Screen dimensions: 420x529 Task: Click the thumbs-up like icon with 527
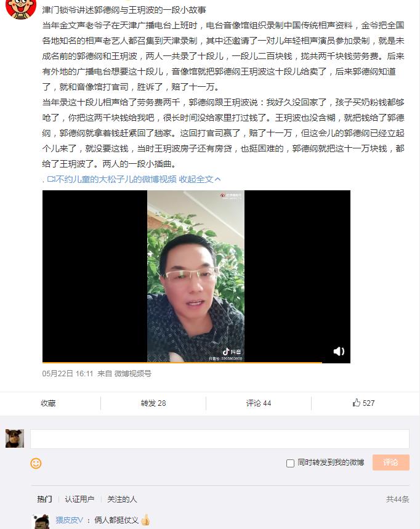coord(356,403)
